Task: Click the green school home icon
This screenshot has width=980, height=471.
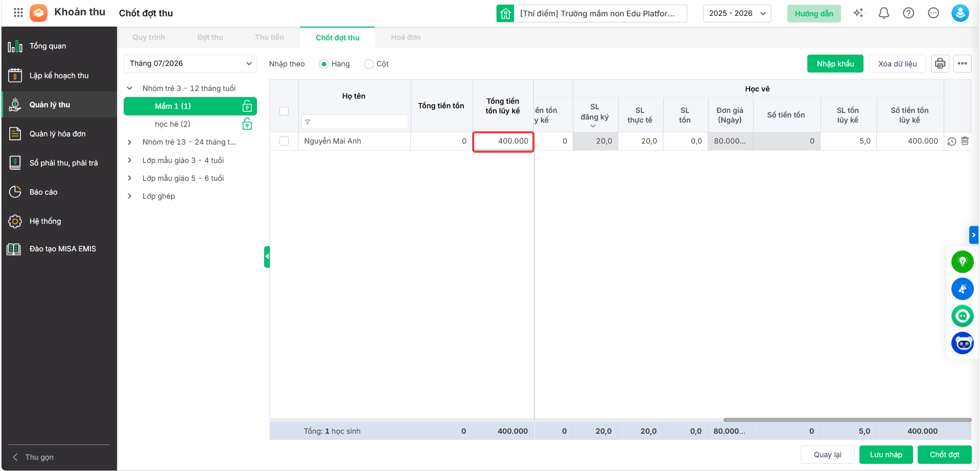Action: pos(505,13)
